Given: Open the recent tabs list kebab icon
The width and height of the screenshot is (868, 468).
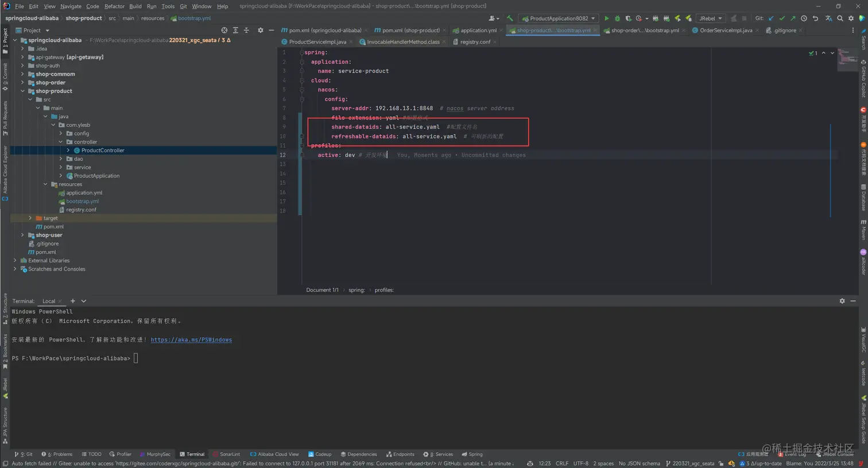Looking at the screenshot, I should pos(852,30).
